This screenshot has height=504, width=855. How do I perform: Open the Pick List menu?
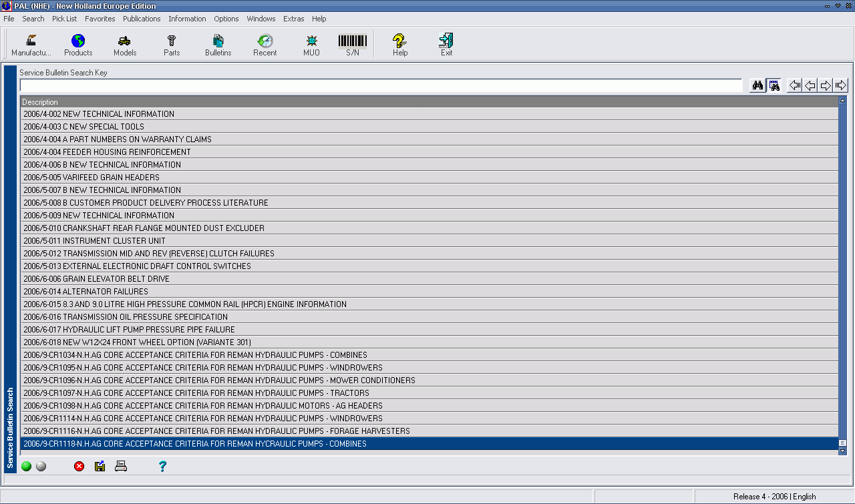(x=64, y=19)
